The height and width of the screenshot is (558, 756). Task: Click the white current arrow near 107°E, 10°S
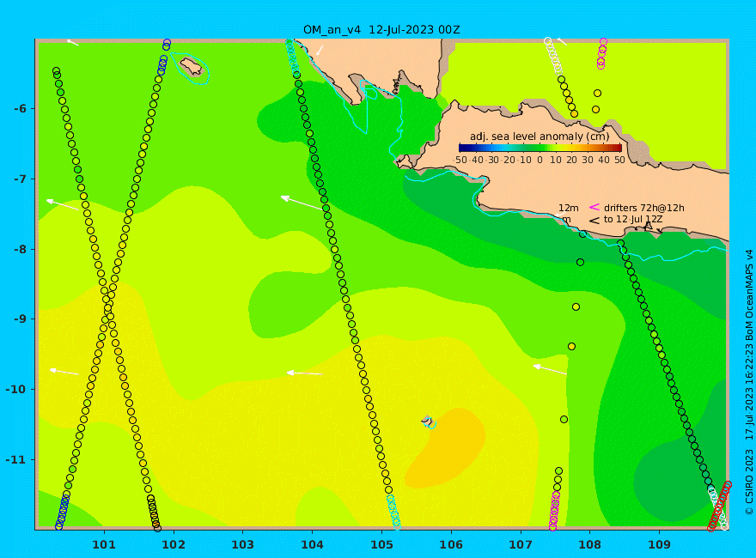tap(550, 370)
